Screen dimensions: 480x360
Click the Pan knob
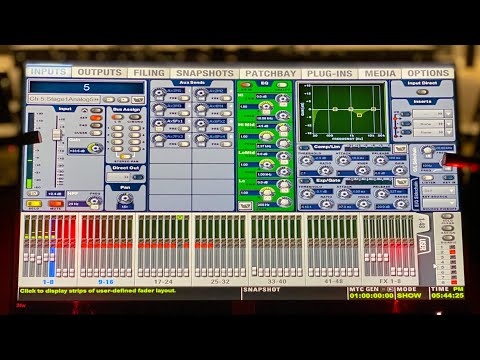point(125,199)
